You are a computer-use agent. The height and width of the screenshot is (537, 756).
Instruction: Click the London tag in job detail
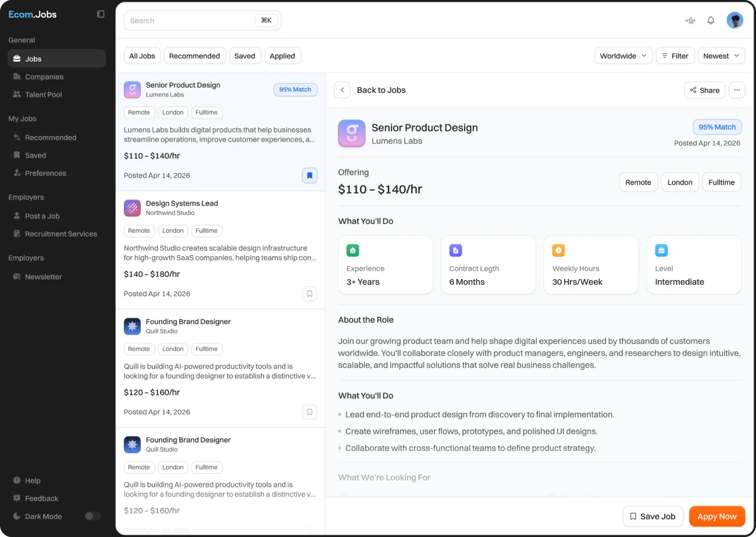[x=680, y=182]
